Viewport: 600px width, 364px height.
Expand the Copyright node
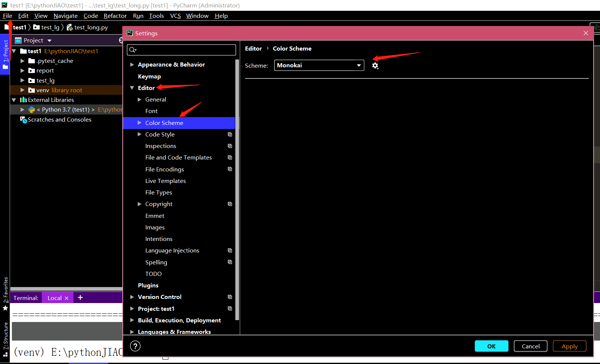139,204
